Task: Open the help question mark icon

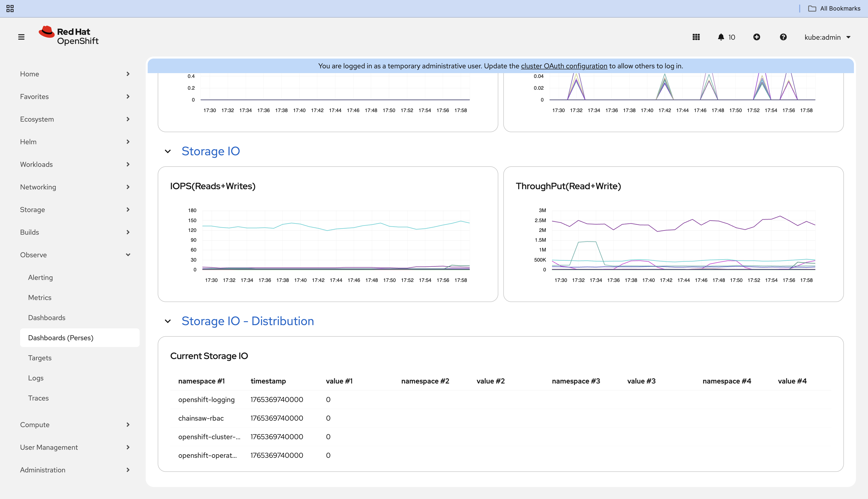Action: click(x=783, y=37)
